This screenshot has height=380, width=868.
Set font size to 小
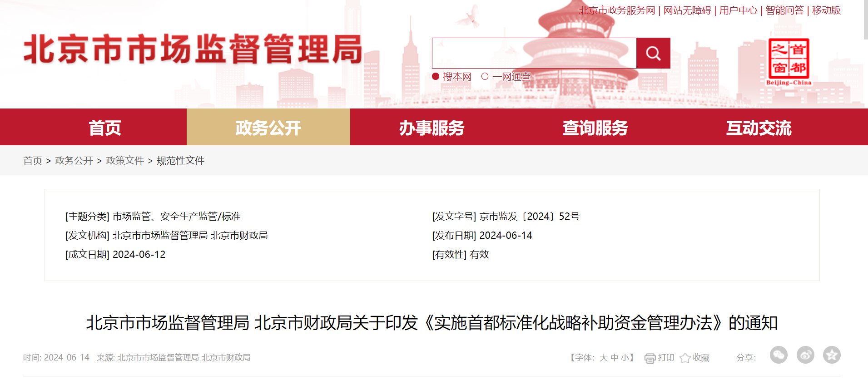click(625, 358)
